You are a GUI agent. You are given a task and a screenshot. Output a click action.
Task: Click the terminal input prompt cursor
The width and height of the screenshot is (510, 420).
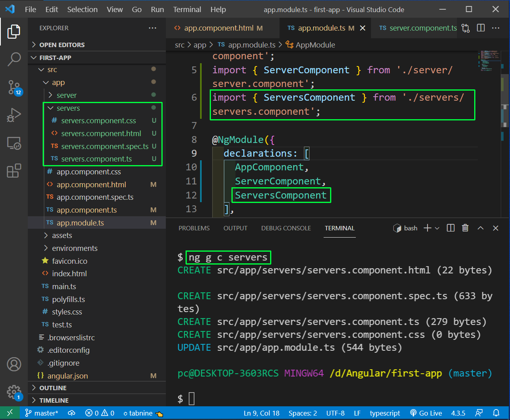click(192, 399)
